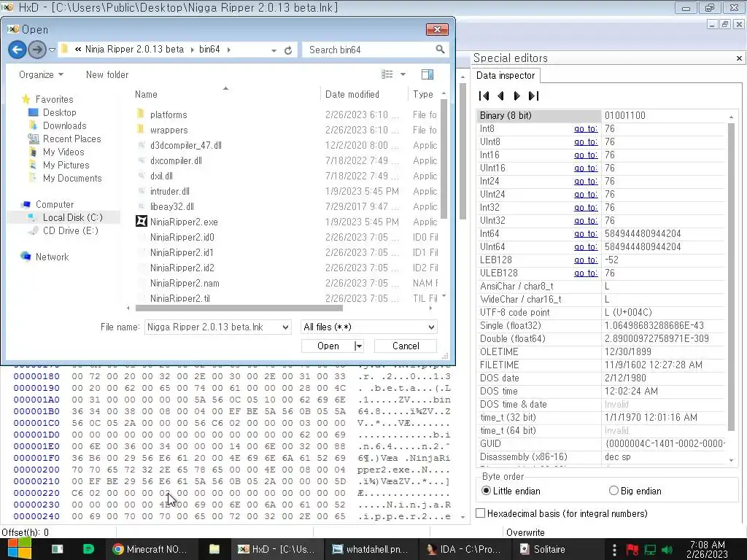Click the hex offset 00000200 row
Viewport: 747px width, 560px height.
231,470
